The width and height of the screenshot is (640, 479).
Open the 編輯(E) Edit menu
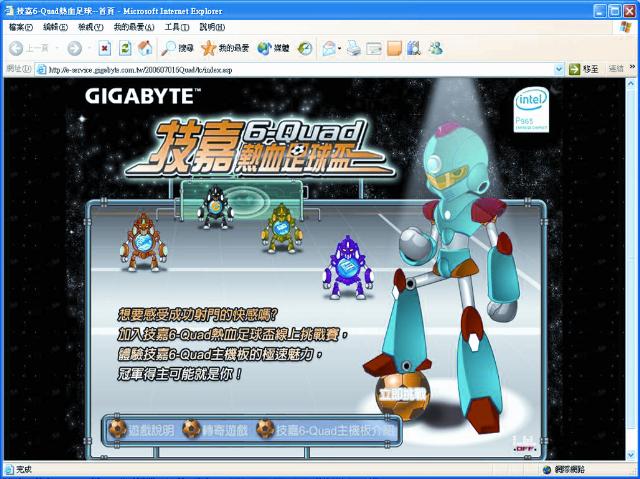(56, 27)
